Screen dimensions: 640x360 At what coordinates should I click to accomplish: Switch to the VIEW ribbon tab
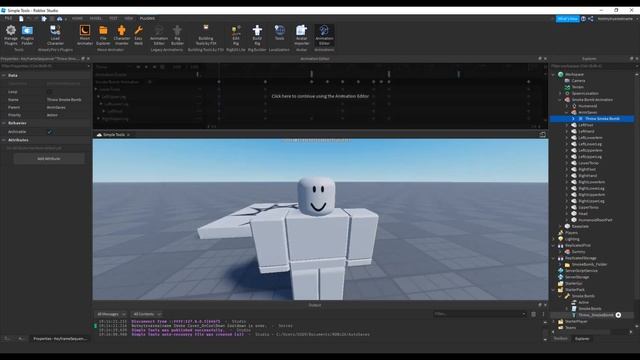tap(129, 18)
